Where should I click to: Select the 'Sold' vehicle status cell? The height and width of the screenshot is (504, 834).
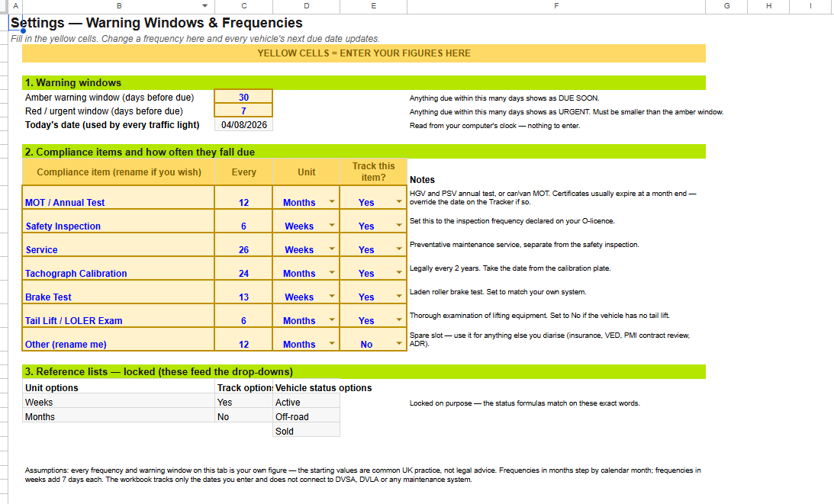pyautogui.click(x=307, y=431)
